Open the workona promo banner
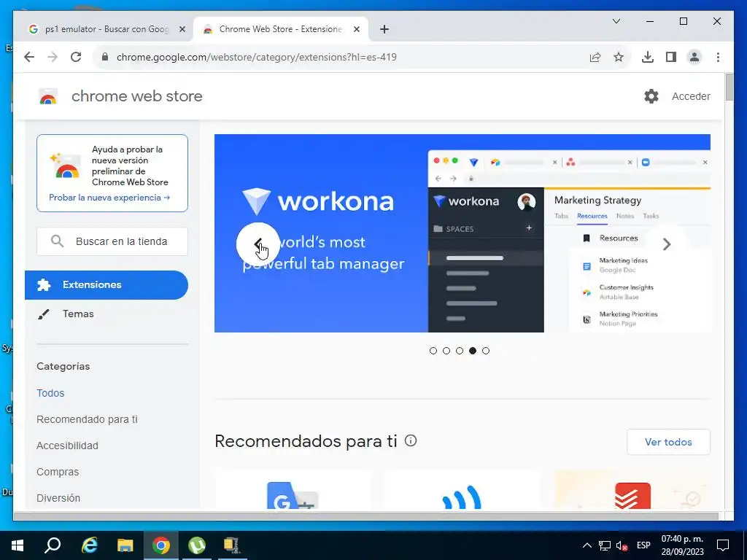Image resolution: width=747 pixels, height=560 pixels. (x=462, y=233)
